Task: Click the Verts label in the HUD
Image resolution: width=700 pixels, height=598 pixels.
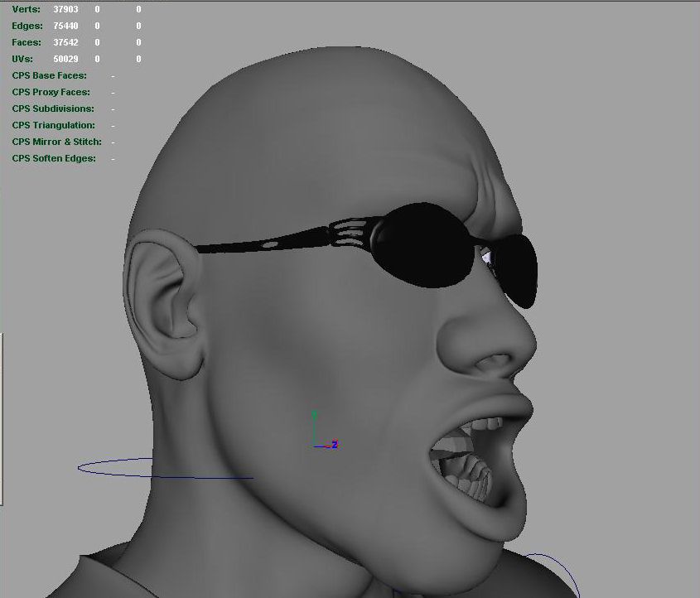Action: 27,9
